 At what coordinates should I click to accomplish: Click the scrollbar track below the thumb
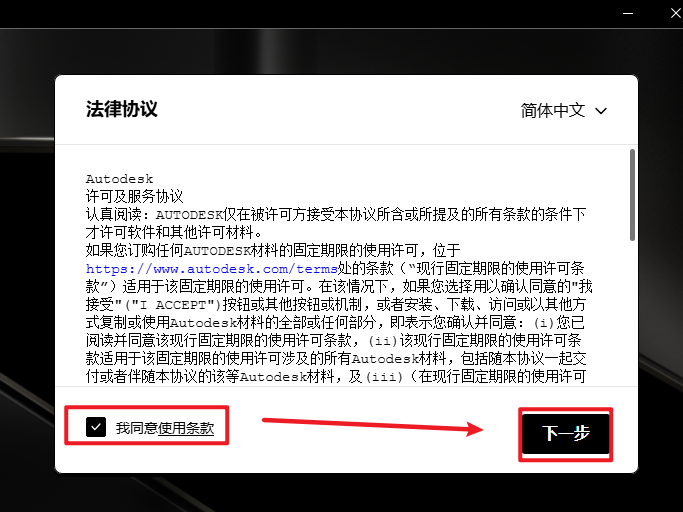click(x=632, y=313)
